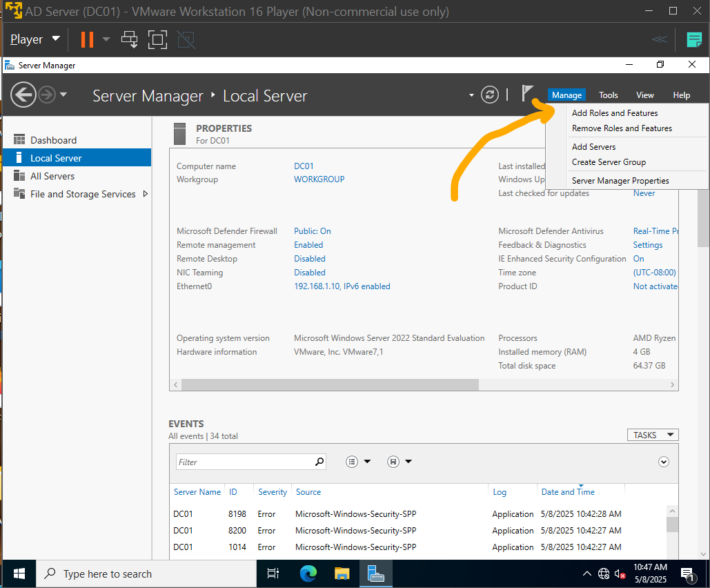
Task: Go back with Server Manager back arrow
Action: click(x=23, y=95)
